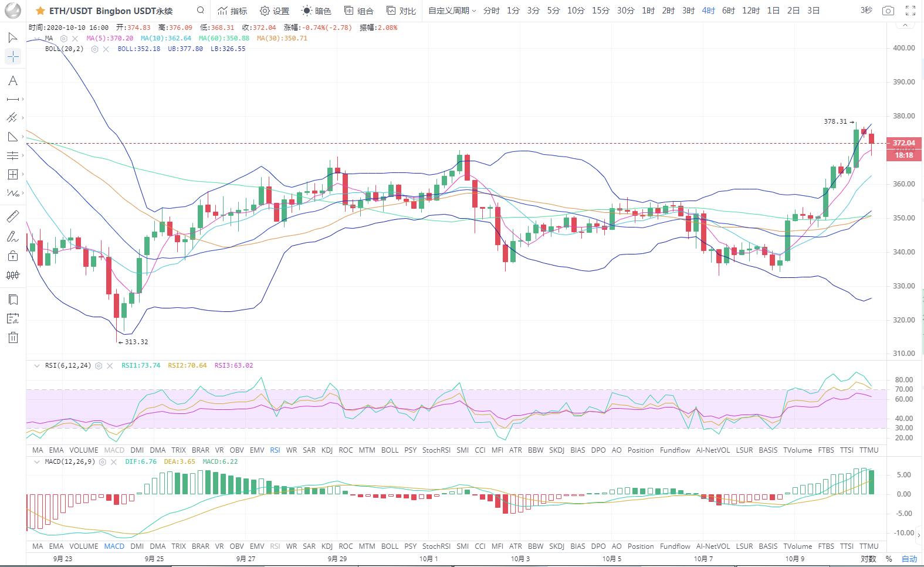Pick the ruler measurement tool

(x=13, y=217)
